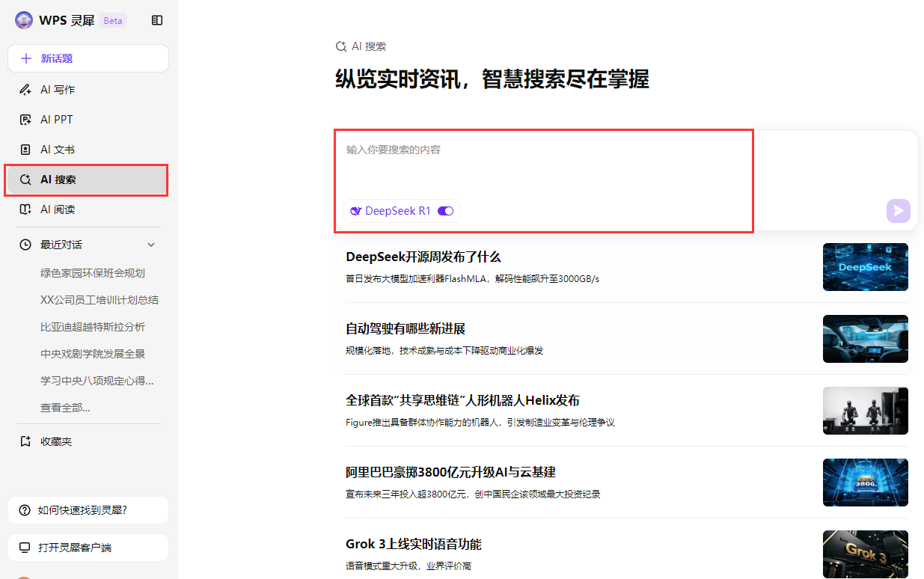
Task: Click the send arrow button
Action: tap(899, 211)
